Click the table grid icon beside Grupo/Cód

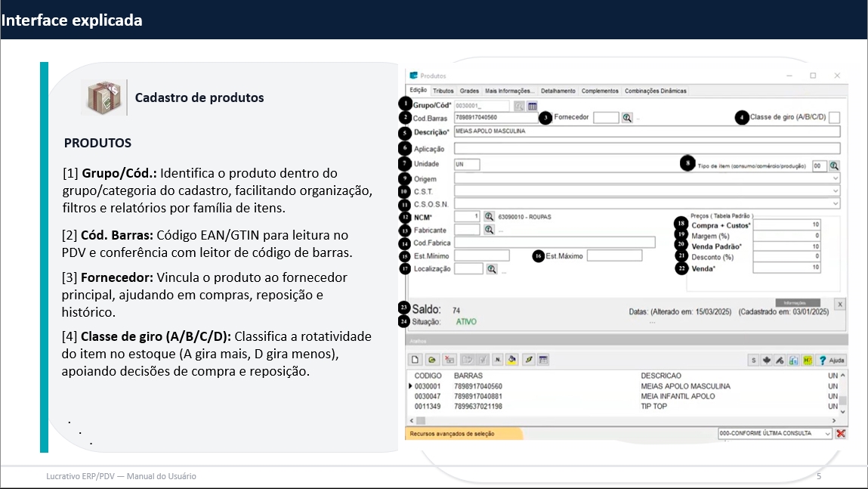[x=532, y=107]
